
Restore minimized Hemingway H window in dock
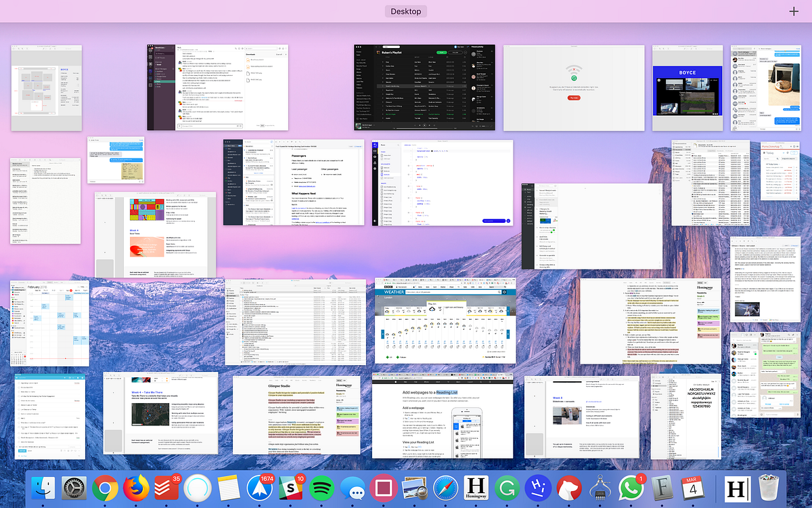737,489
